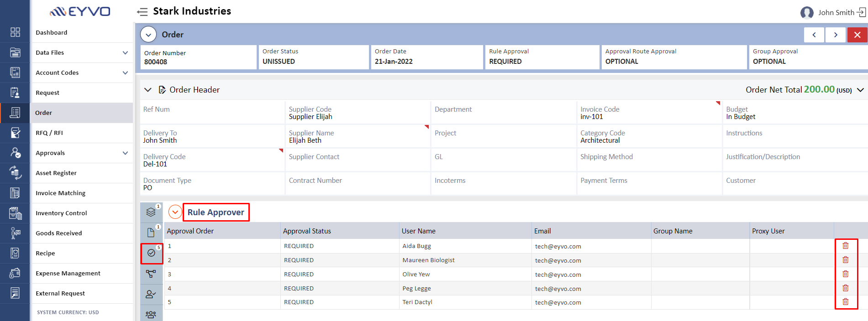
Task: Open the Invoice Matching sidebar icon
Action: click(x=15, y=193)
